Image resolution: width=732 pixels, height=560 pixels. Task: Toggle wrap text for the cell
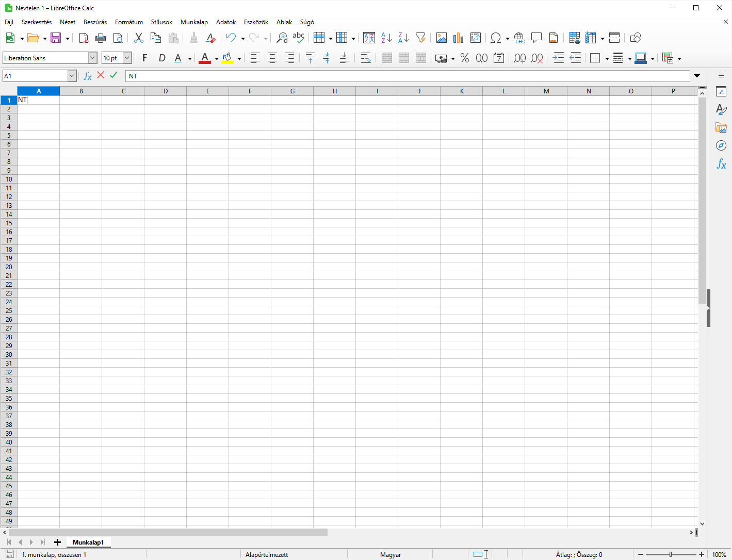(366, 58)
